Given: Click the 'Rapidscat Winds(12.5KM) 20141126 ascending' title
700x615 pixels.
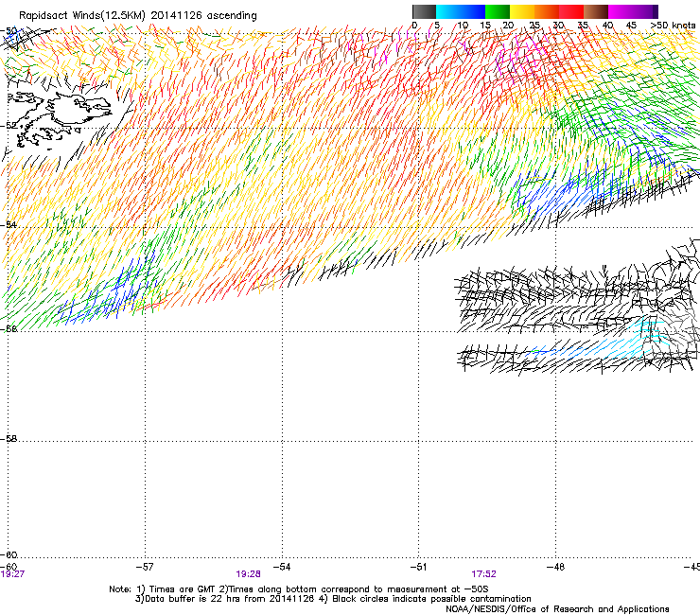Looking at the screenshot, I should tap(138, 16).
